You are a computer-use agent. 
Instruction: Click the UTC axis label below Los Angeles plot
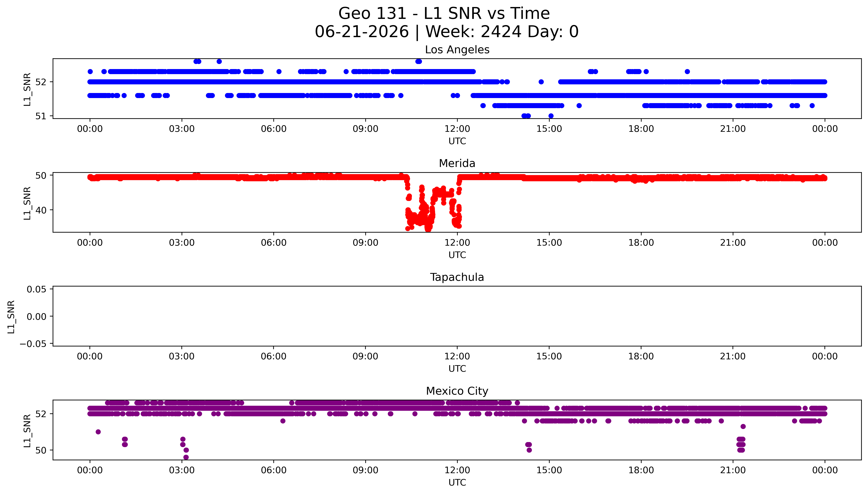[457, 141]
